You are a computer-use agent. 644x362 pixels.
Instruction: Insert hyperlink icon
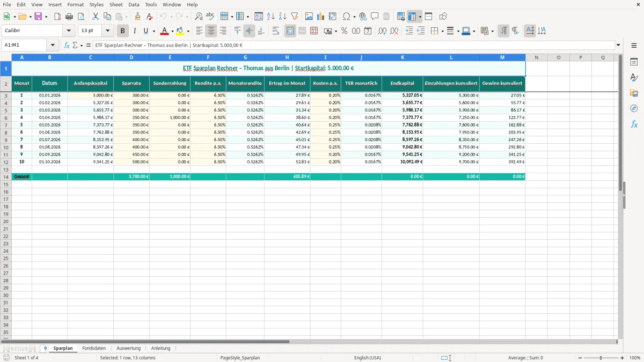click(363, 17)
